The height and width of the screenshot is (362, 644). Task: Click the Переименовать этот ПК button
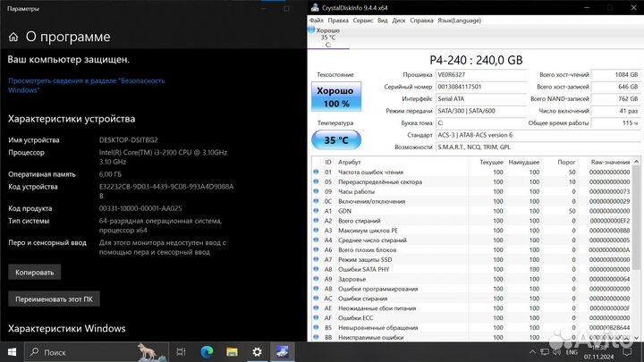click(x=54, y=299)
